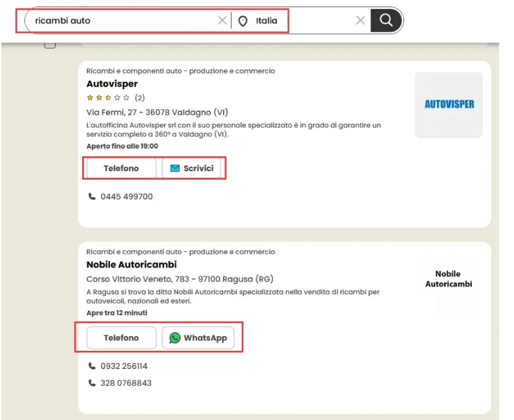Clear the 'ricambi auto' search text
Image resolution: width=514 pixels, height=420 pixels.
[x=222, y=20]
